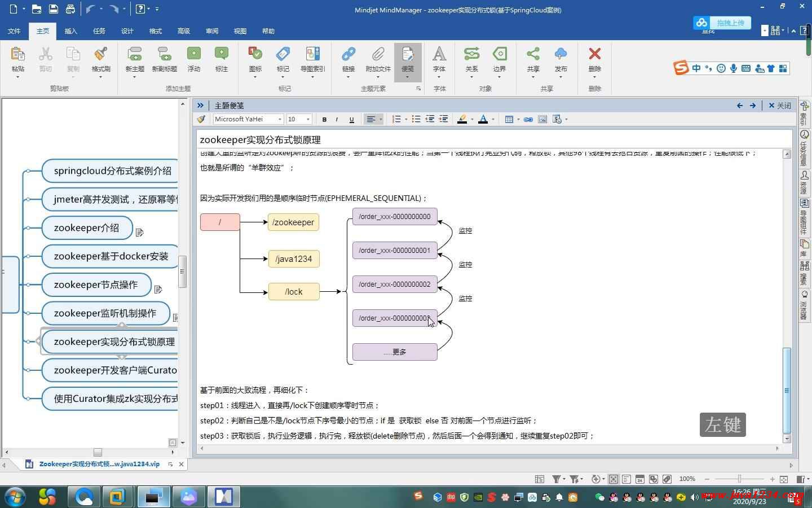812x508 pixels.
Task: Open the highlight color dropdown arrow
Action: pos(471,119)
